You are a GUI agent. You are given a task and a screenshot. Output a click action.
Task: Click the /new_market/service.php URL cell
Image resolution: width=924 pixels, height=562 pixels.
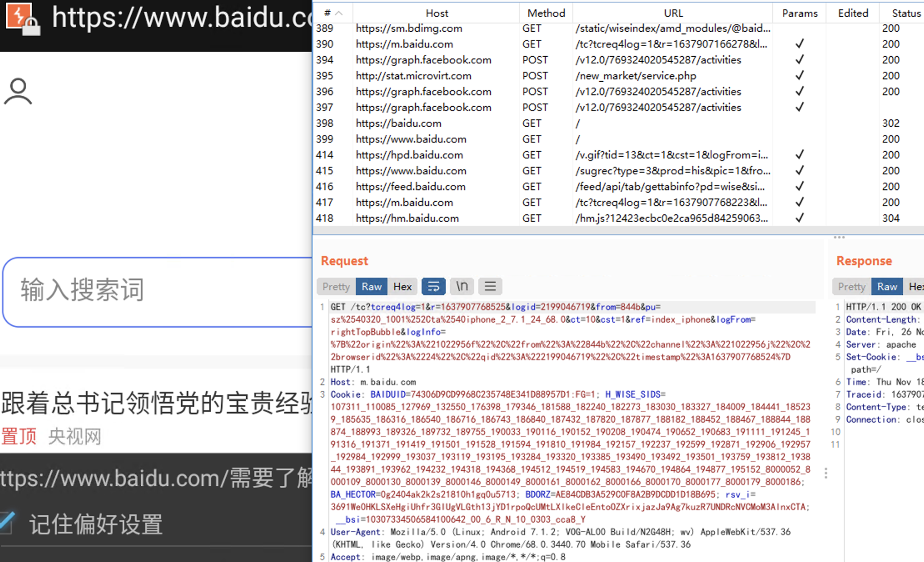[636, 76]
